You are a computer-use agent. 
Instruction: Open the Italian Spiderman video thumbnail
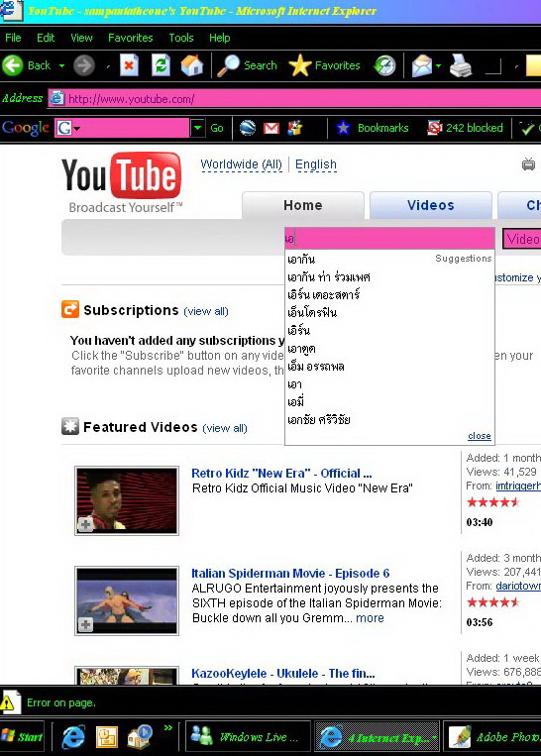(x=127, y=600)
